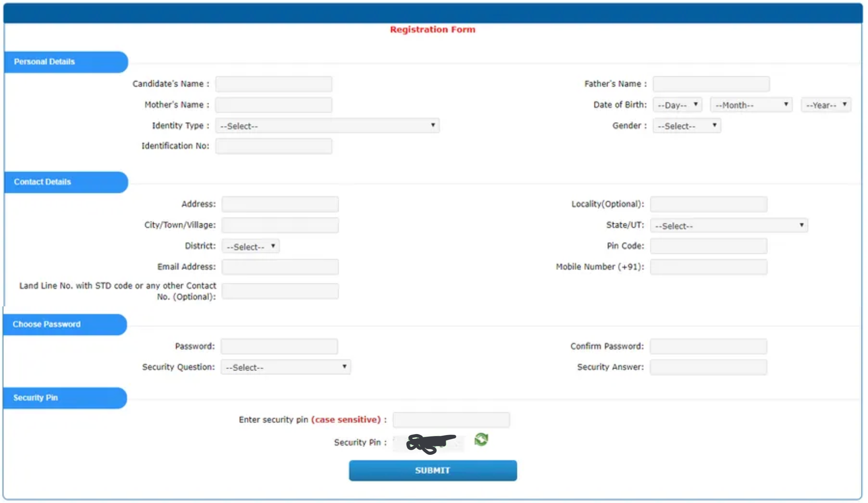This screenshot has width=868, height=503.
Task: Click into the Email Address field
Action: (x=280, y=267)
